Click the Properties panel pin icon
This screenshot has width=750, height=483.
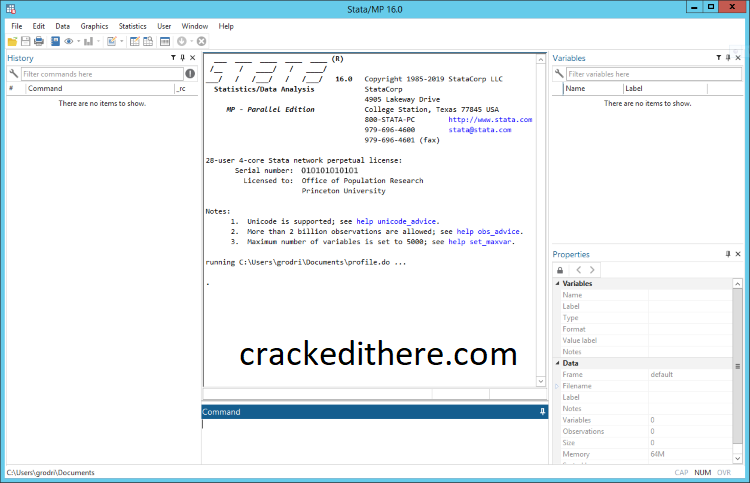click(x=728, y=254)
